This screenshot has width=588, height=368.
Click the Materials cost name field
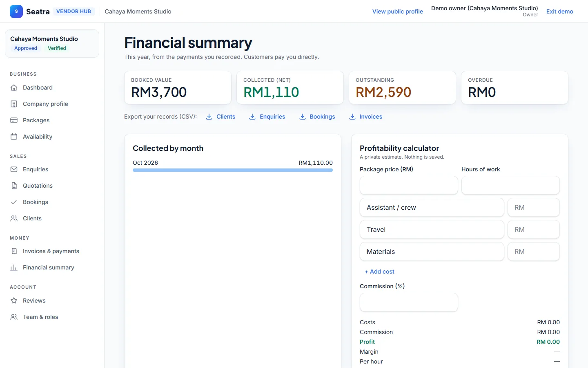pos(432,251)
